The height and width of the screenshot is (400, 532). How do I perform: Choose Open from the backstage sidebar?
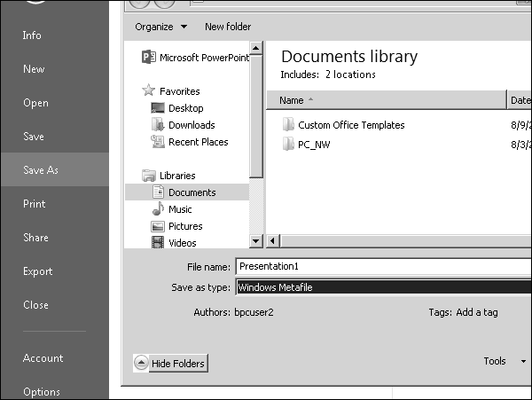[35, 103]
